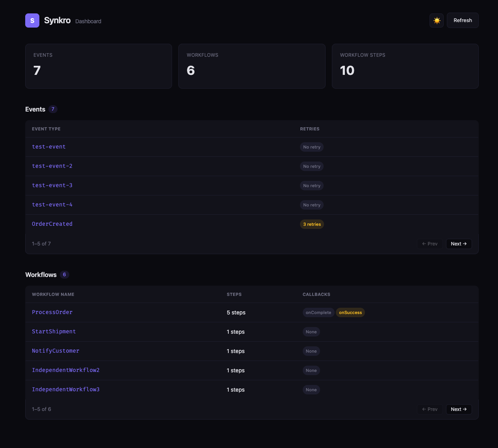Select the test-event-3 event row link
The image size is (498, 448).
click(x=52, y=186)
